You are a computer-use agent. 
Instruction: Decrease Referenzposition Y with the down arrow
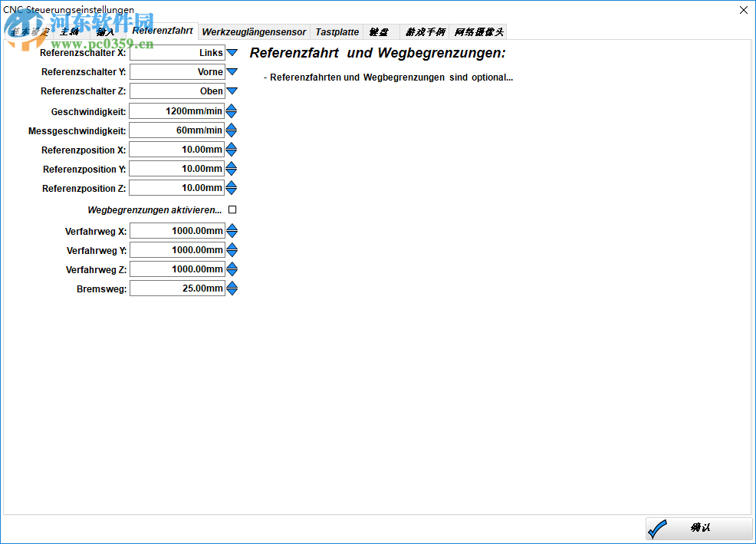pos(232,173)
